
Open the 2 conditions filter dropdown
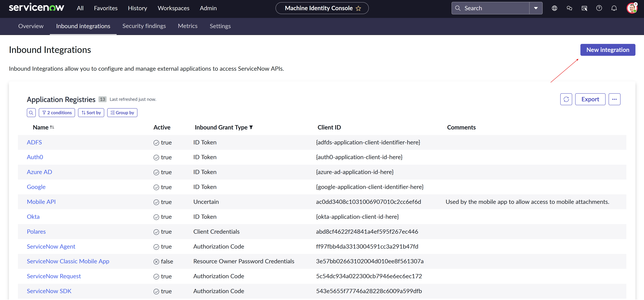pyautogui.click(x=57, y=113)
